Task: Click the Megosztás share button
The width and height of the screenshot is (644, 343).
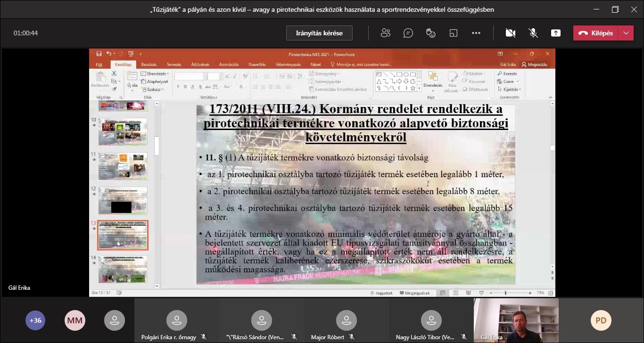Action: (x=535, y=65)
